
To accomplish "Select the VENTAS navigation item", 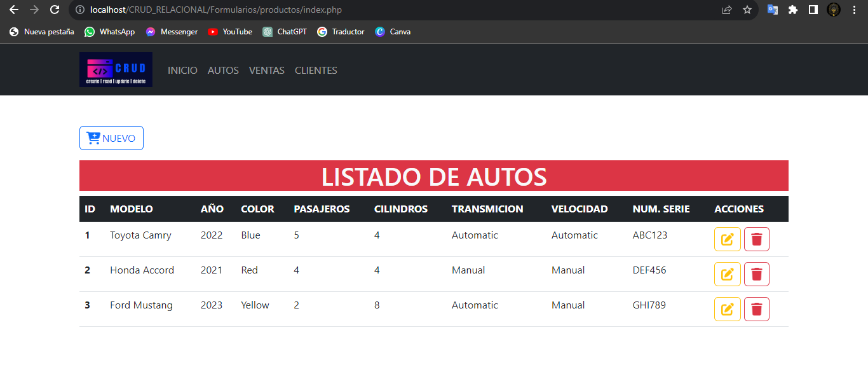I will [x=266, y=70].
